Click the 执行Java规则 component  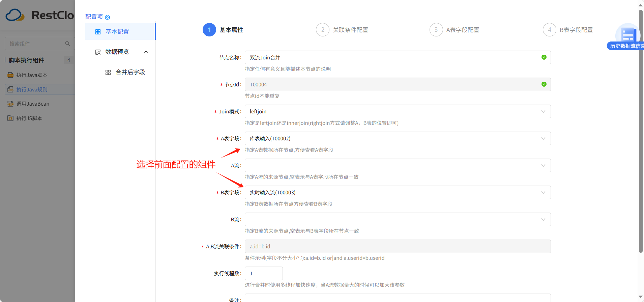click(x=40, y=89)
